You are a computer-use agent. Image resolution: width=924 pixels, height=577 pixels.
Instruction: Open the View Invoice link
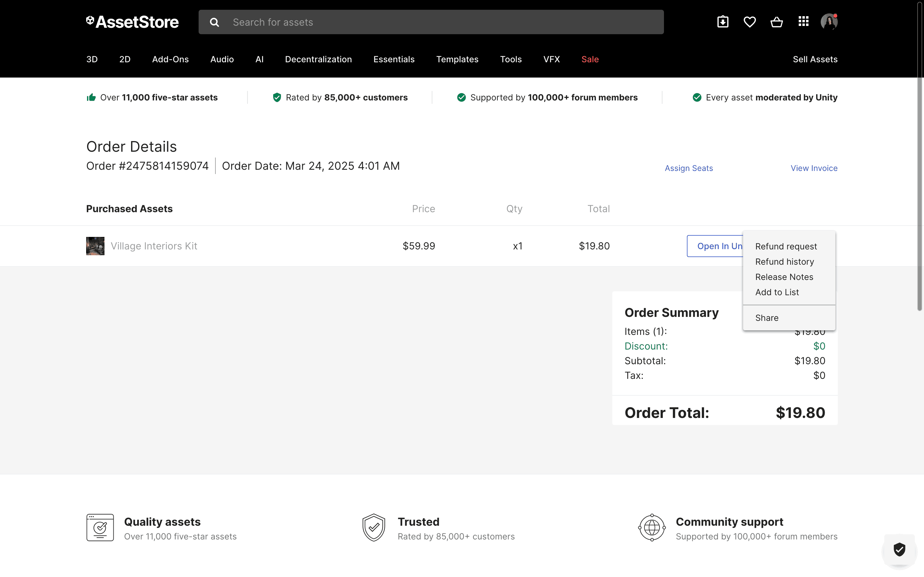click(814, 168)
